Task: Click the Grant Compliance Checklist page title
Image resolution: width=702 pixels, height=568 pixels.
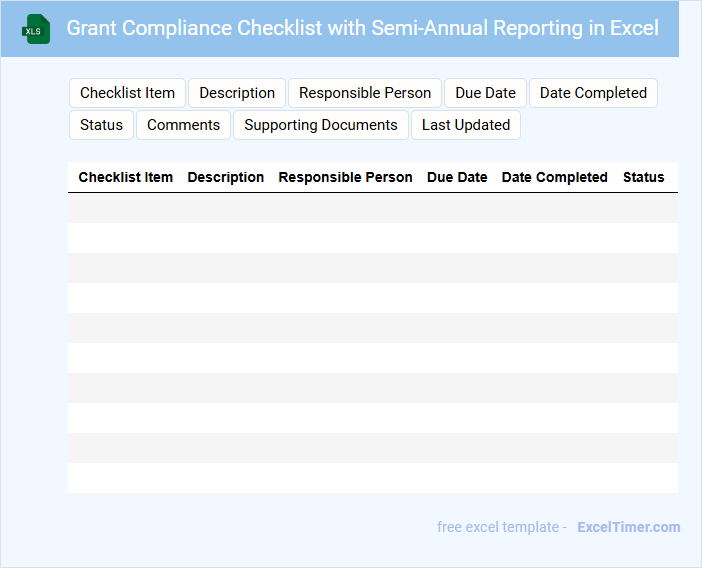Action: (362, 28)
